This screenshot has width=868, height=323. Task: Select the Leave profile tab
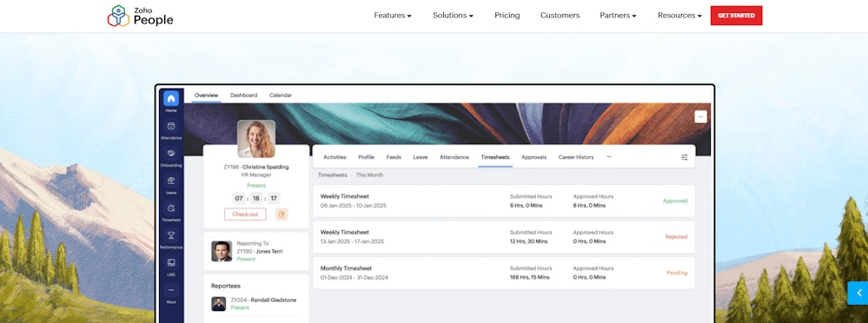[421, 157]
